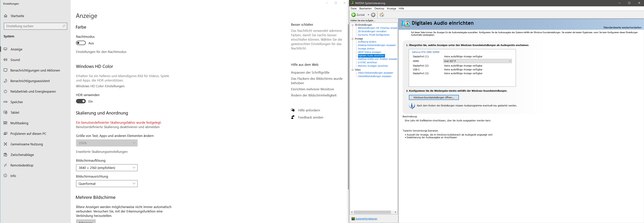Switch off the HDR verwenden toggle

click(x=81, y=101)
